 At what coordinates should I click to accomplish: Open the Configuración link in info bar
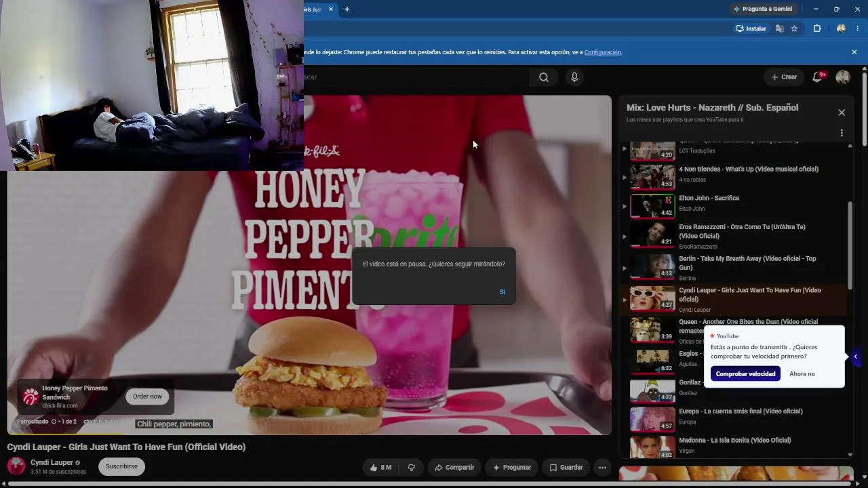coord(603,52)
